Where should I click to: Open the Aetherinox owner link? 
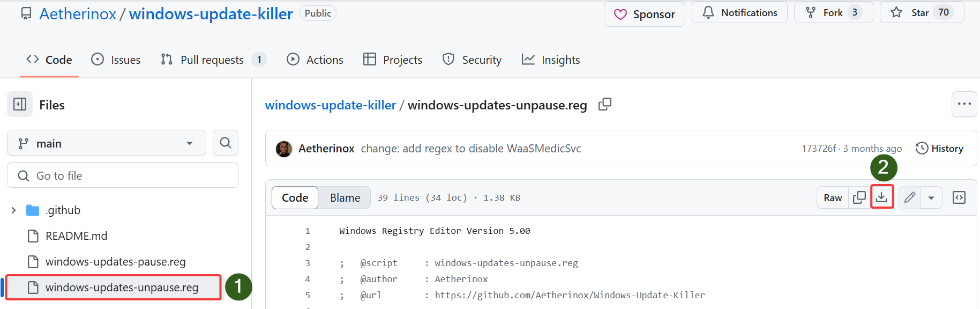tap(78, 13)
